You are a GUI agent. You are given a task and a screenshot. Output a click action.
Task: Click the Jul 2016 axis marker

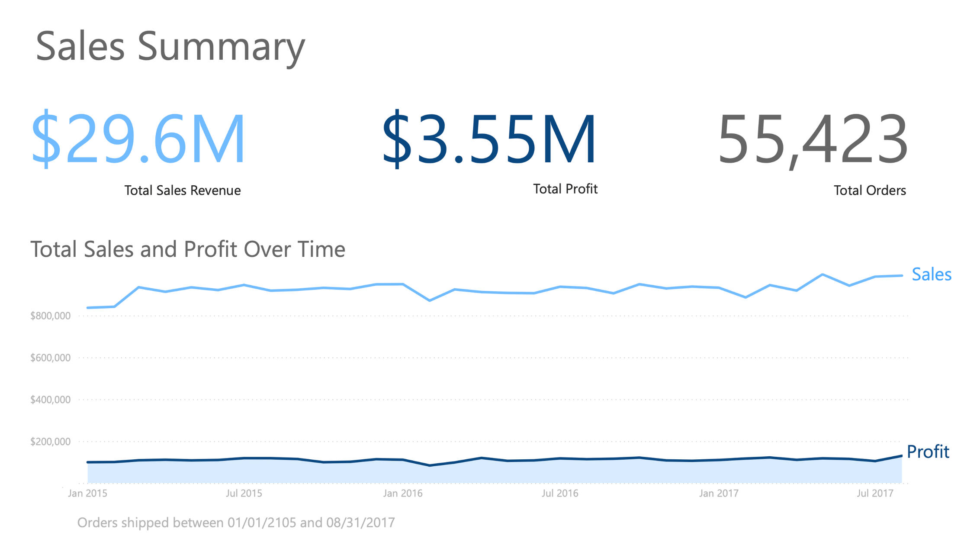[x=559, y=493]
